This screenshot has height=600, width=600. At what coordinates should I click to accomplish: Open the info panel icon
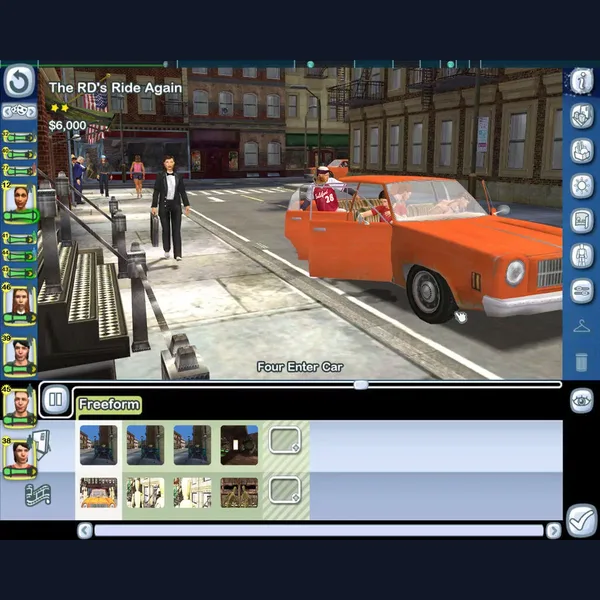581,81
